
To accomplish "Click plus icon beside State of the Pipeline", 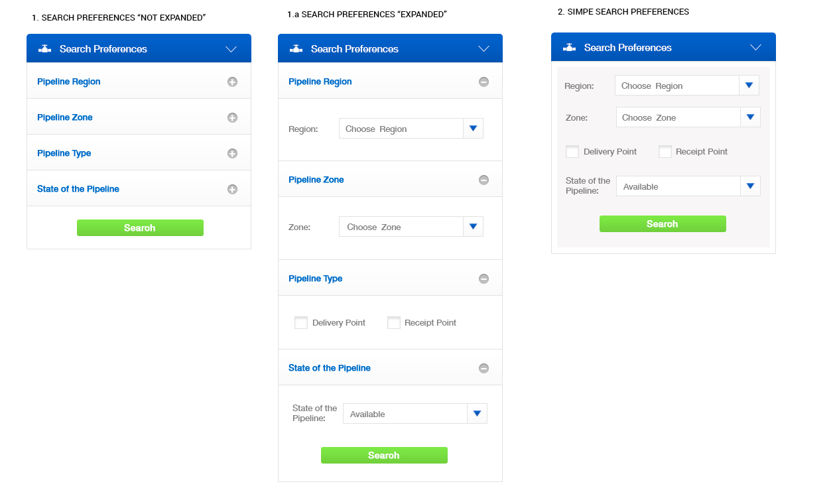I will point(232,190).
